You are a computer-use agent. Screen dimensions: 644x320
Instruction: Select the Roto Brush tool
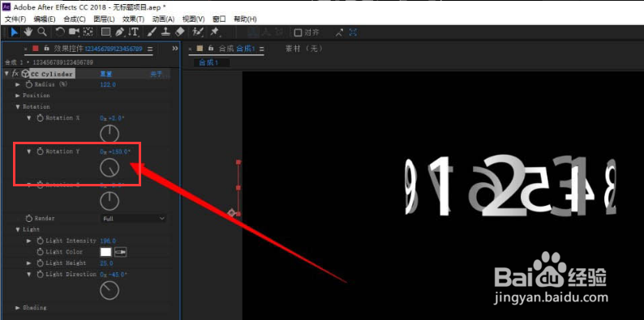pyautogui.click(x=198, y=32)
